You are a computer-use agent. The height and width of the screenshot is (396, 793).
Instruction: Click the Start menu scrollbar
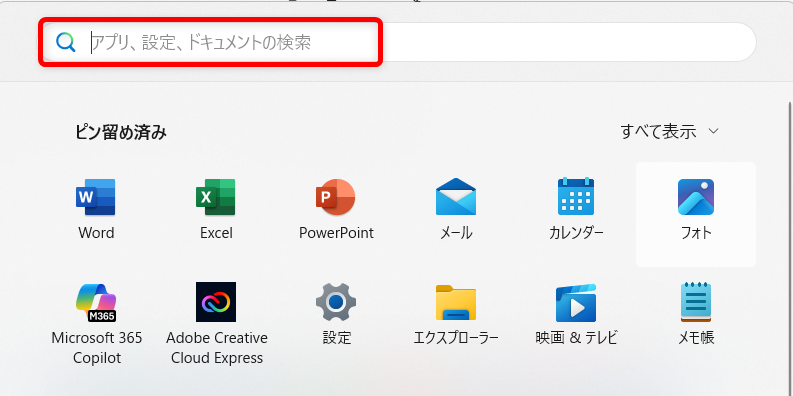pos(790,248)
